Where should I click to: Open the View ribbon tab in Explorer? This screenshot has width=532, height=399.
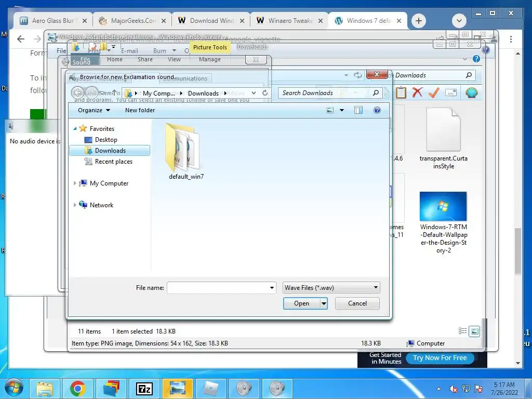(174, 59)
